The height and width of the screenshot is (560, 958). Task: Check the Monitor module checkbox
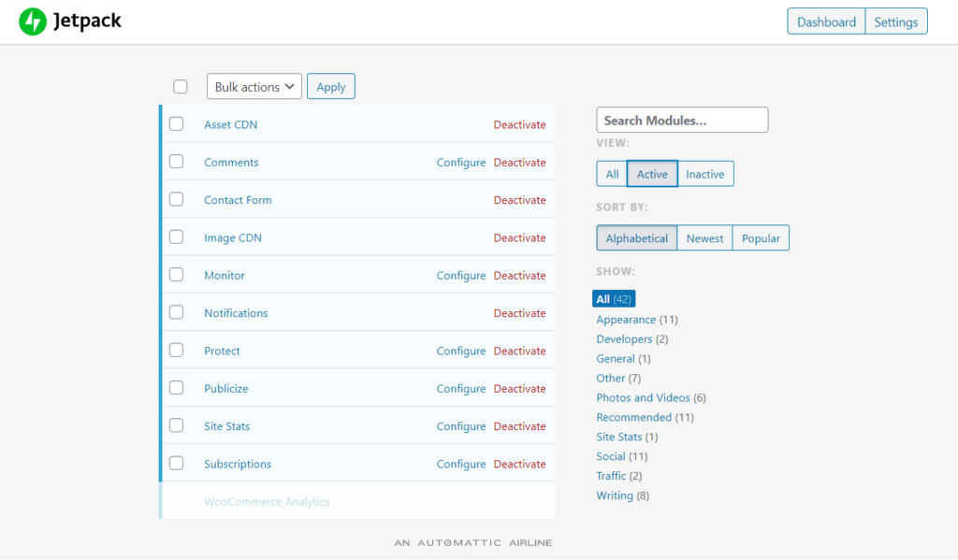click(x=177, y=275)
